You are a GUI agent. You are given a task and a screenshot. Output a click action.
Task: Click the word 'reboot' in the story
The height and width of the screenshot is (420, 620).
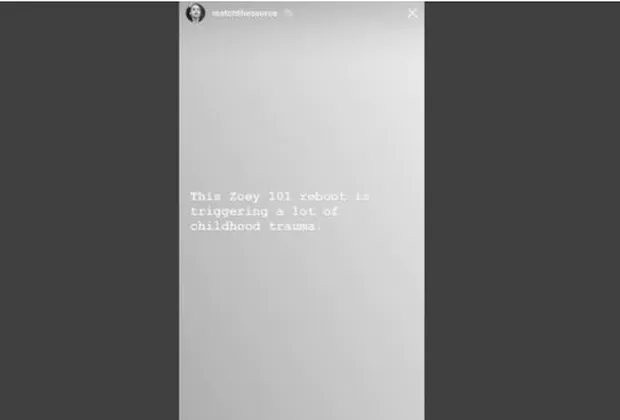[x=322, y=196]
